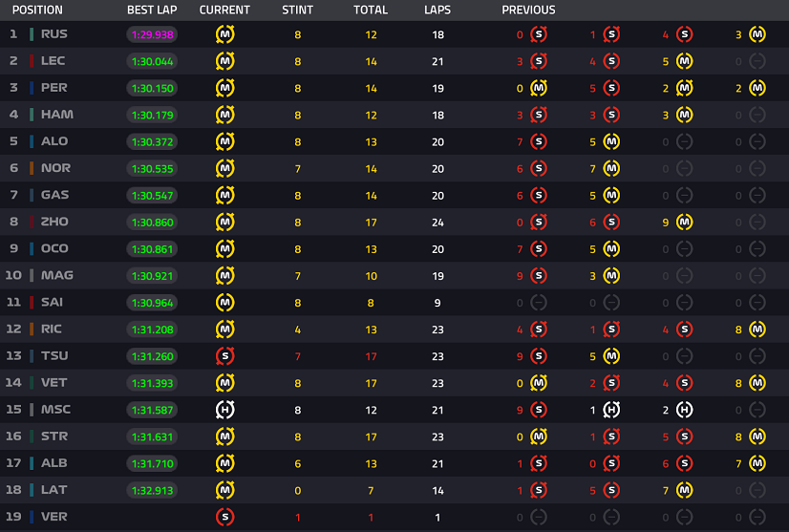
Task: Click Latifi's 1:32.913 best lap time
Action: (x=152, y=490)
